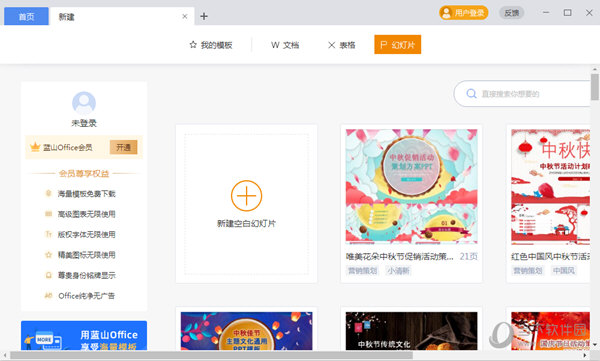This screenshot has width=600, height=361.
Task: Open the 中秋佳节主题文化通用 template thumbnail
Action: pos(246,331)
